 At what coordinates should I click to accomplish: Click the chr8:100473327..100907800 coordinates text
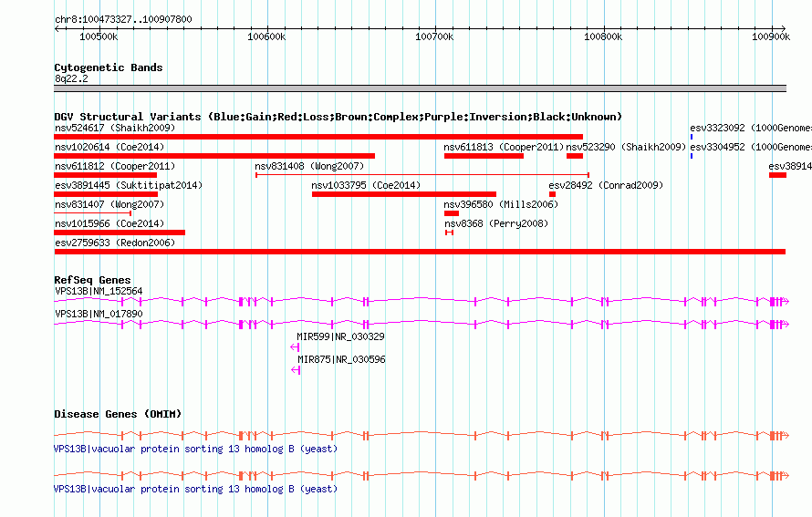123,19
